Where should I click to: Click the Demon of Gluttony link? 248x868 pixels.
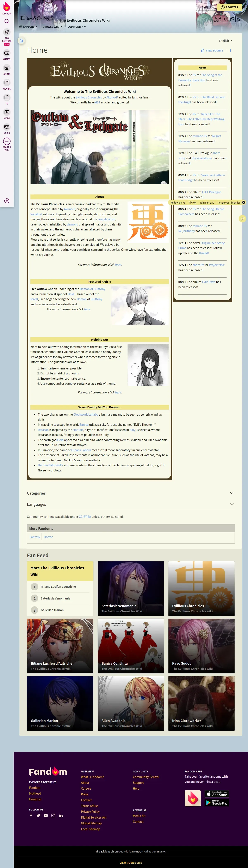coord(93,289)
